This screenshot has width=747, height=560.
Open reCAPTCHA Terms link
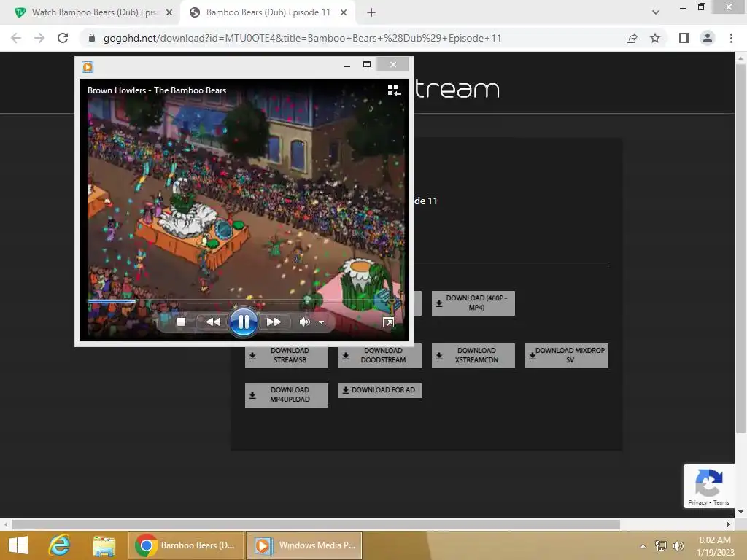pyautogui.click(x=721, y=502)
